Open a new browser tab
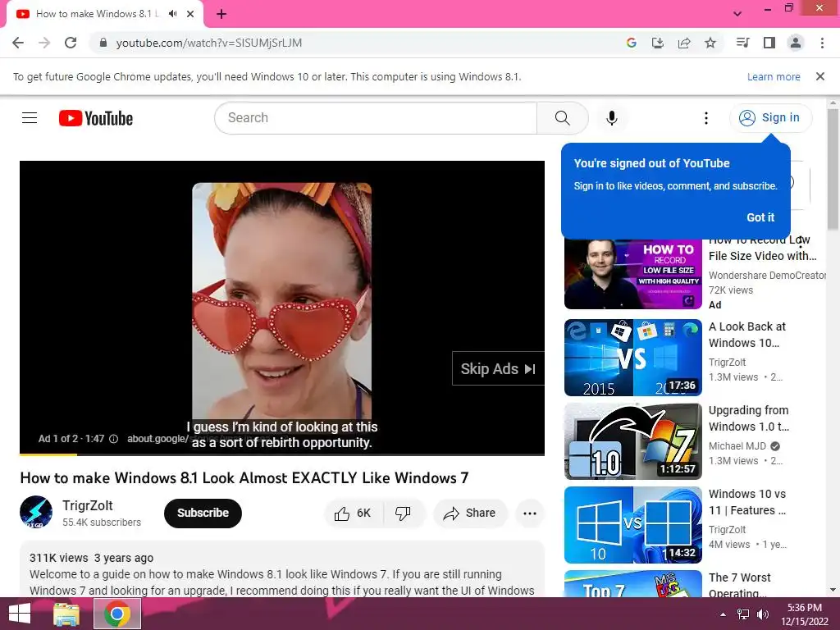The image size is (840, 630). point(221,14)
